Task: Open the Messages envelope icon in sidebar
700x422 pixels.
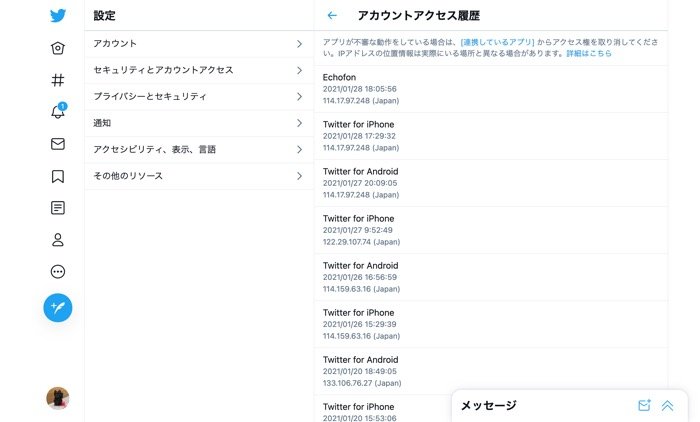Action: coord(58,144)
